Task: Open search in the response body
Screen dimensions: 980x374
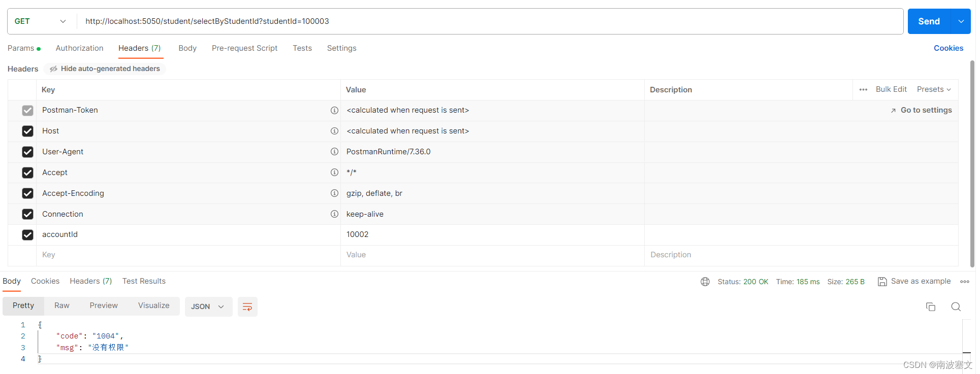Action: (x=956, y=307)
